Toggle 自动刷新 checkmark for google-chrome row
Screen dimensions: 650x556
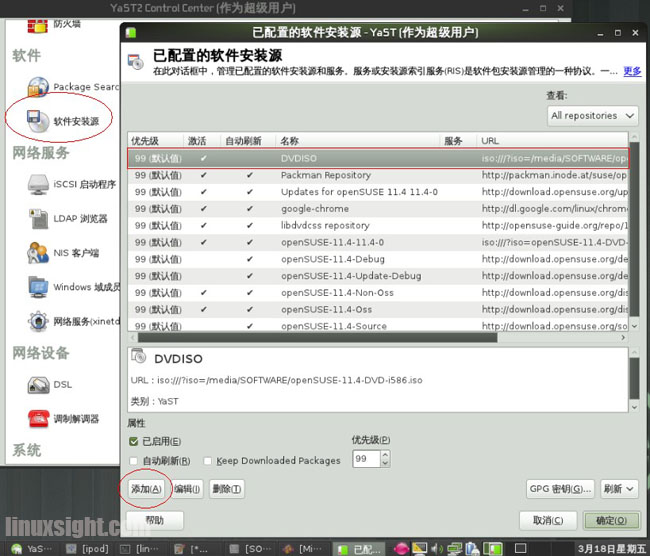[250, 209]
